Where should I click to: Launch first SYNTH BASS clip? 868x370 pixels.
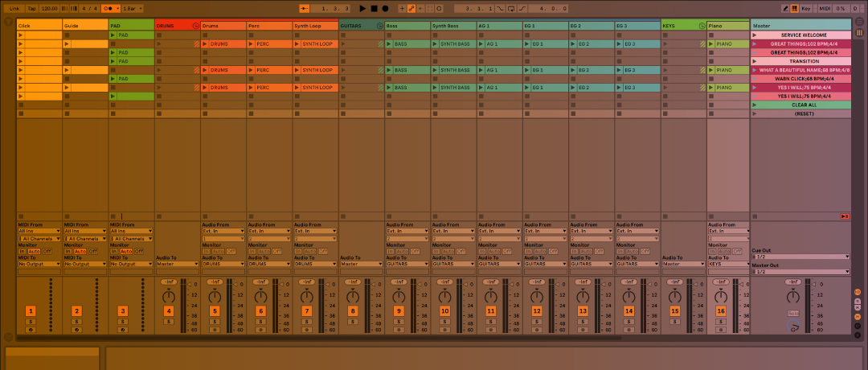(x=435, y=43)
